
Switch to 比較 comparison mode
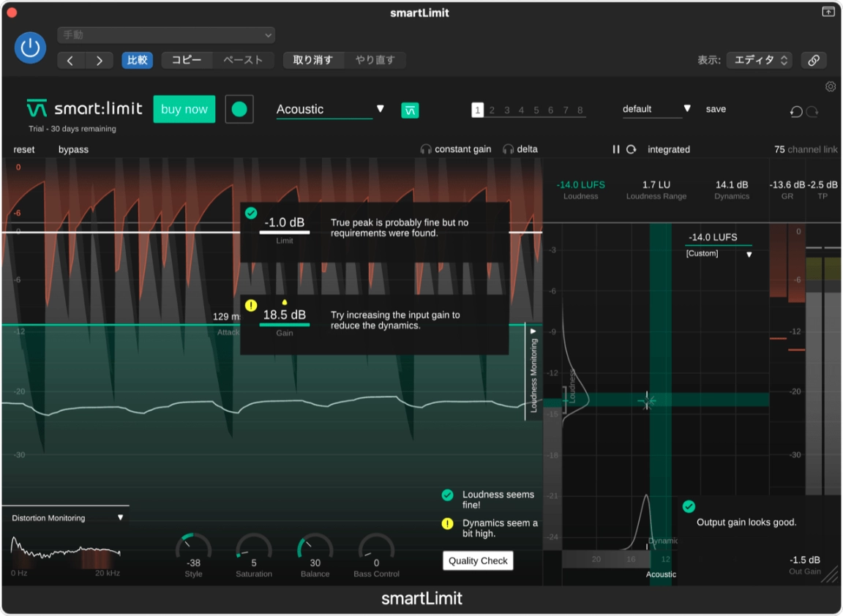137,60
